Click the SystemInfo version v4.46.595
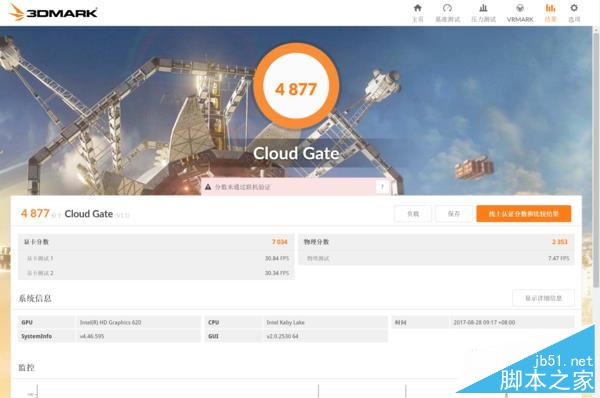The width and height of the screenshot is (600, 398). point(92,336)
